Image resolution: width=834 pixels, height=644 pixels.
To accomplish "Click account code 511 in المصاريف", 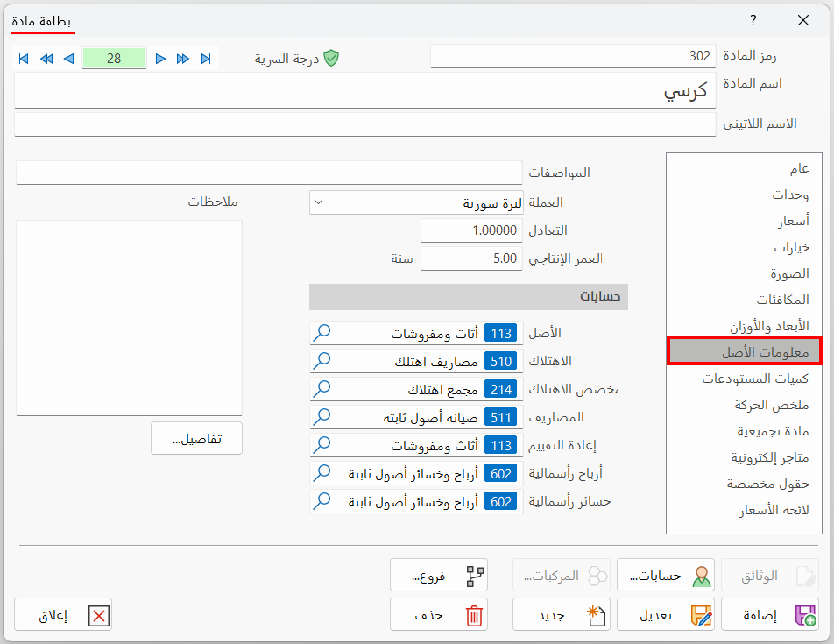I will (x=501, y=417).
